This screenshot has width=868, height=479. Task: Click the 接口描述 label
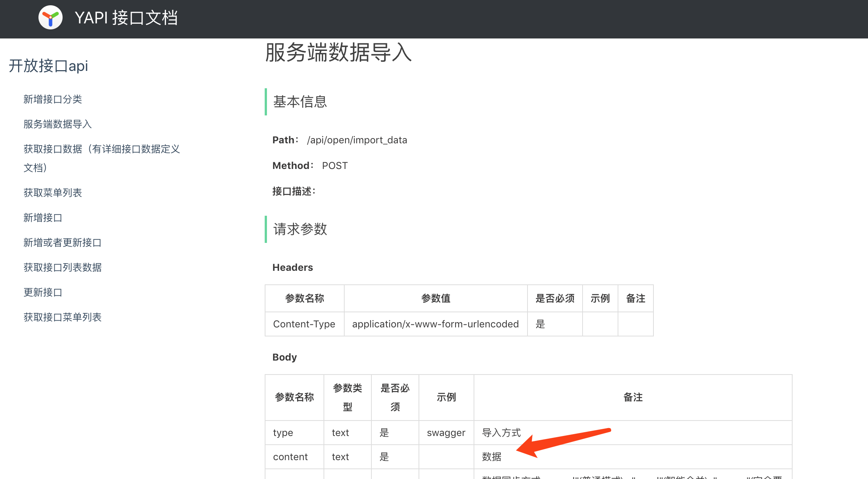[x=294, y=191]
